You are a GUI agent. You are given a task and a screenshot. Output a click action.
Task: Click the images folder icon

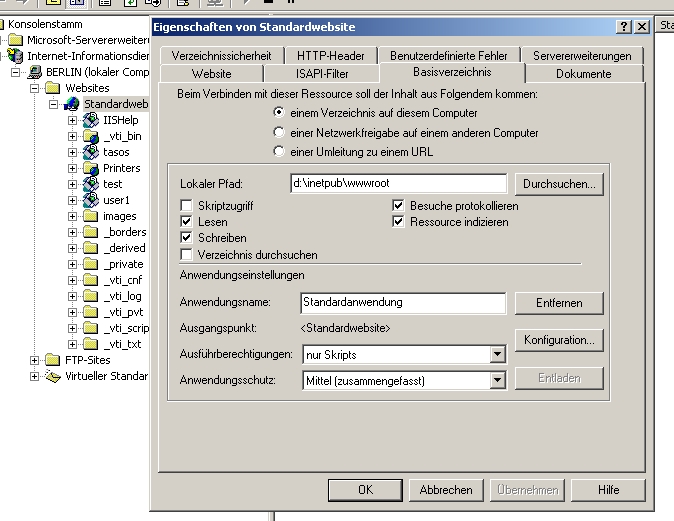tap(91, 216)
